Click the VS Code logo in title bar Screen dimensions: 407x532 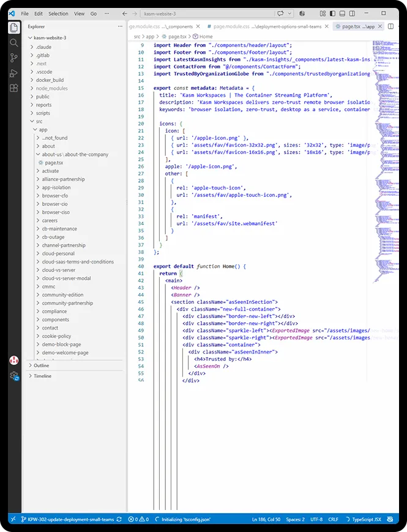pyautogui.click(x=12, y=13)
